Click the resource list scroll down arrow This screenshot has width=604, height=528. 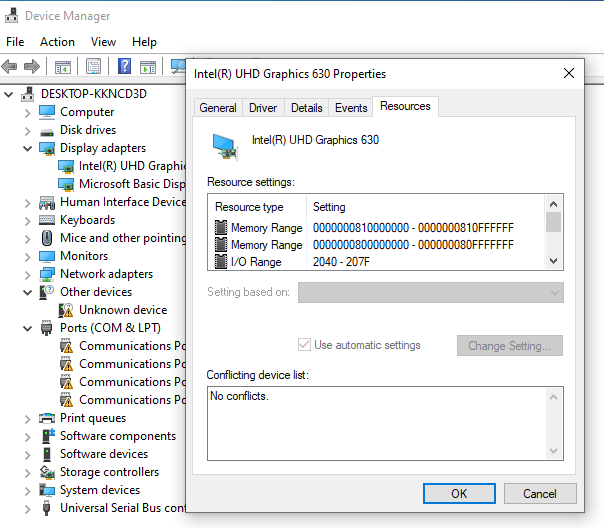click(x=554, y=261)
